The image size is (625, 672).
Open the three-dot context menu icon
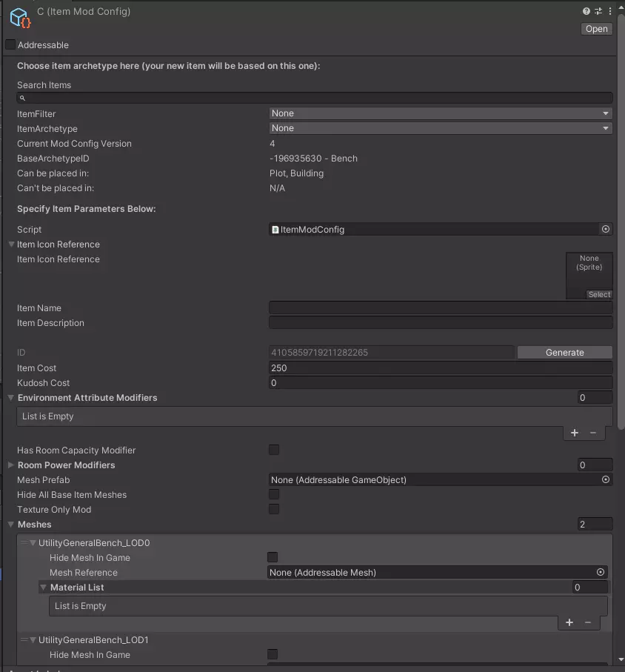click(609, 12)
